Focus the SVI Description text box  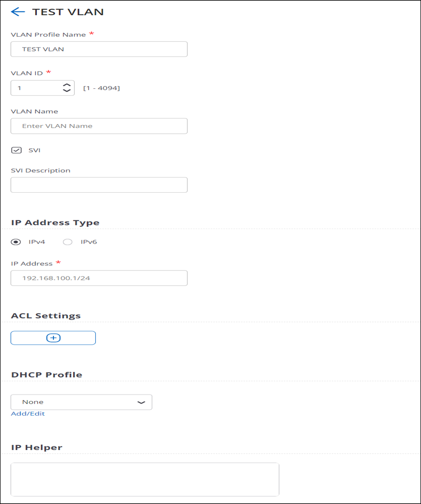tap(99, 185)
